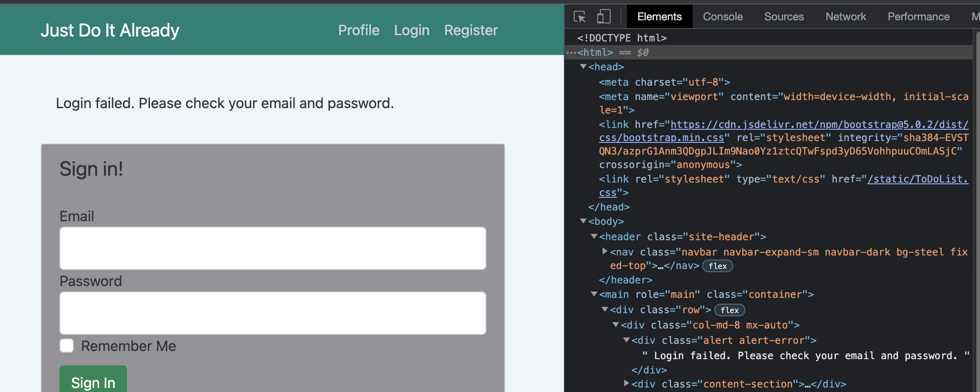Screen dimensions: 980x392
Task: Collapse the alert alert-error div node
Action: pos(626,340)
